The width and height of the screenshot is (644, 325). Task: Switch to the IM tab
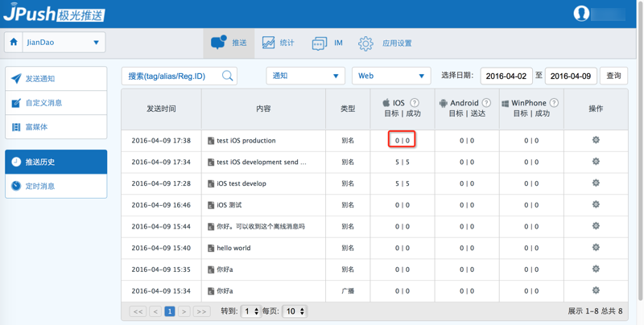tap(328, 43)
